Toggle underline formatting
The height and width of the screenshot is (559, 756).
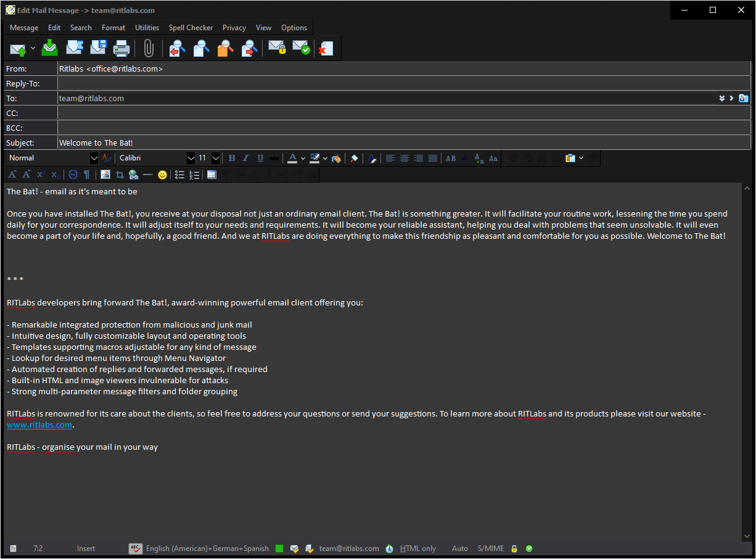[x=260, y=159]
